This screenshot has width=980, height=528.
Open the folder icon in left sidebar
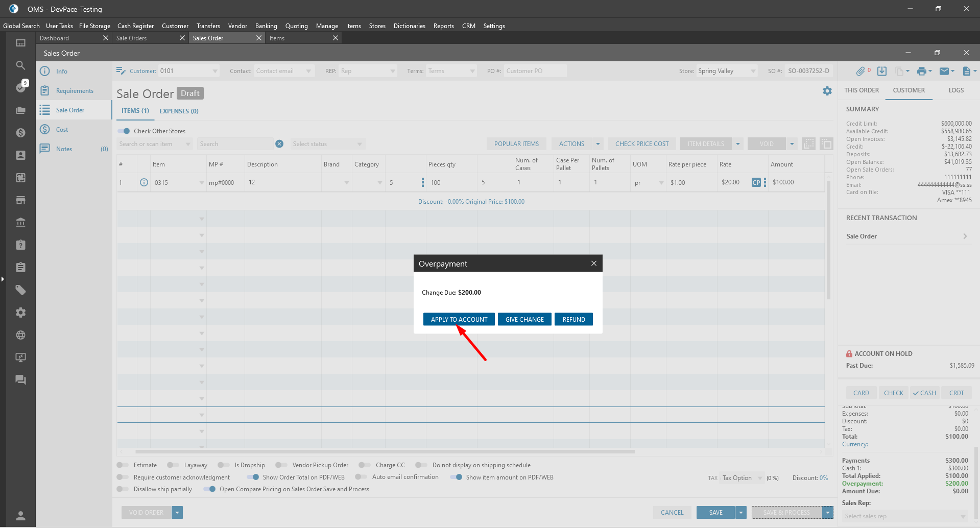20,110
